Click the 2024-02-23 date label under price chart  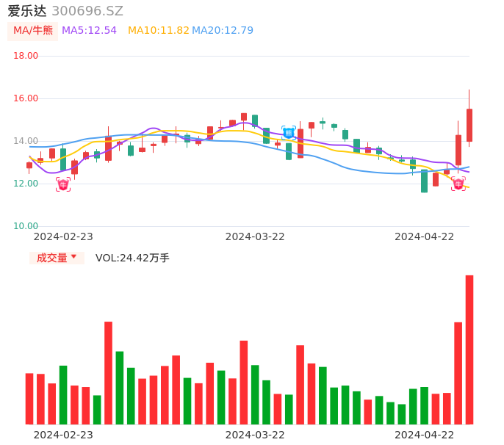[x=63, y=236]
